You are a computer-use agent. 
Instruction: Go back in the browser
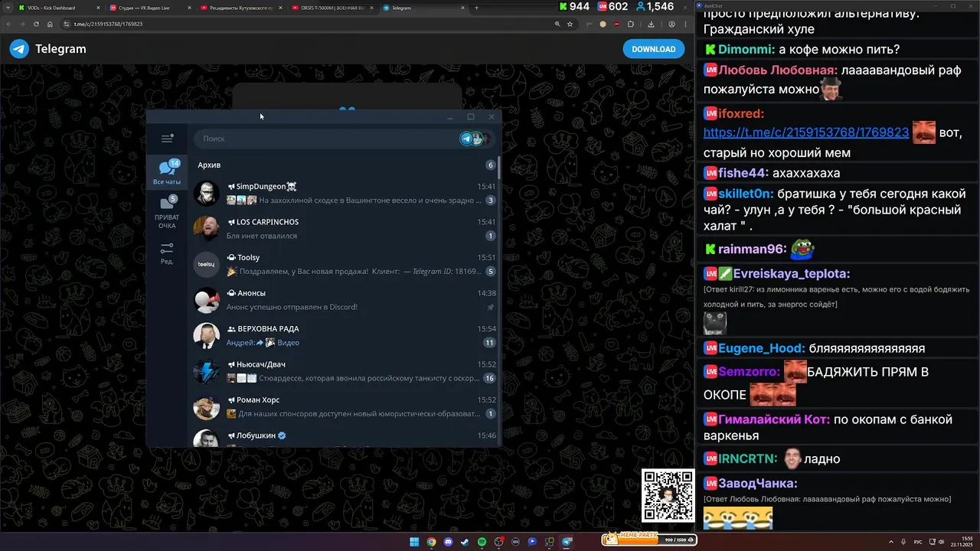click(x=8, y=24)
